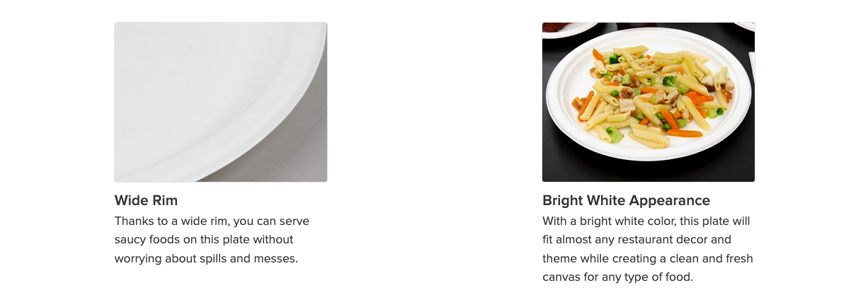The width and height of the screenshot is (868, 307).
Task: Click the line 'fit almost any restaurant decor and'
Action: 636,240
